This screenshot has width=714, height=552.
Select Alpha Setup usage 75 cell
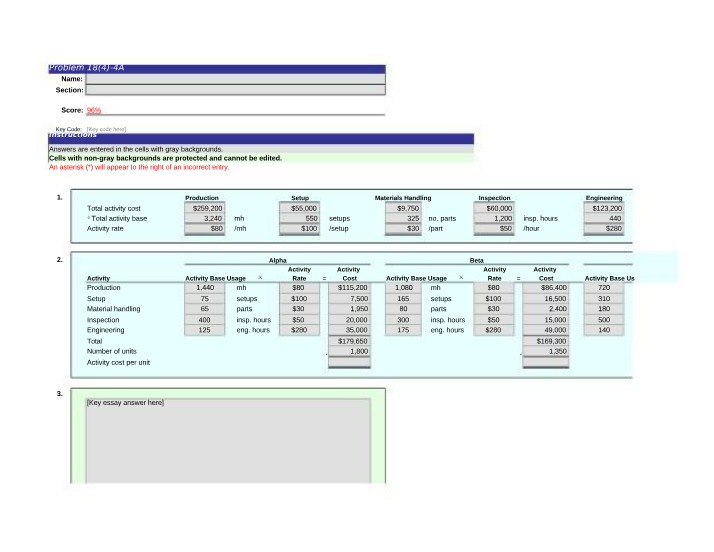point(204,299)
